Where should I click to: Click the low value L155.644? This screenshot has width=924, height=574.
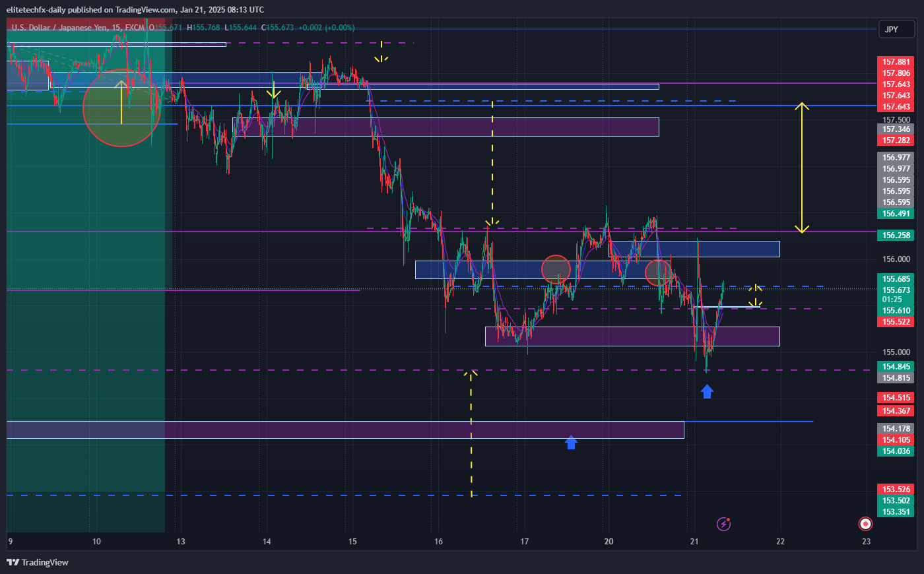(240, 28)
